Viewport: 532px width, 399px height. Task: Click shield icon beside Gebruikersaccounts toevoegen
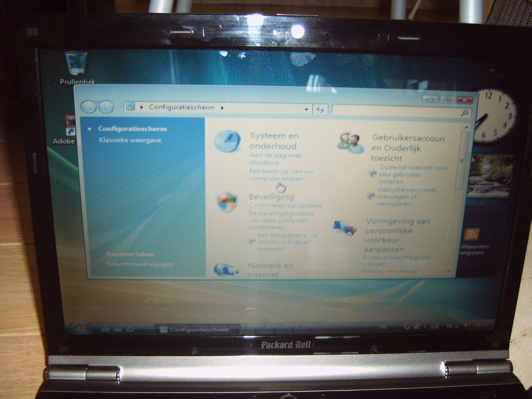pyautogui.click(x=371, y=197)
